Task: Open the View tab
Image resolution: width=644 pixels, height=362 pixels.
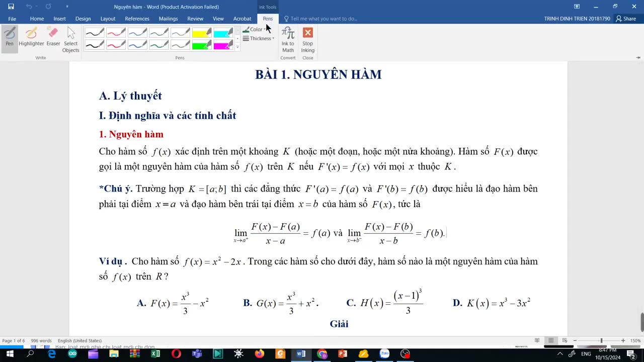Action: [218, 19]
